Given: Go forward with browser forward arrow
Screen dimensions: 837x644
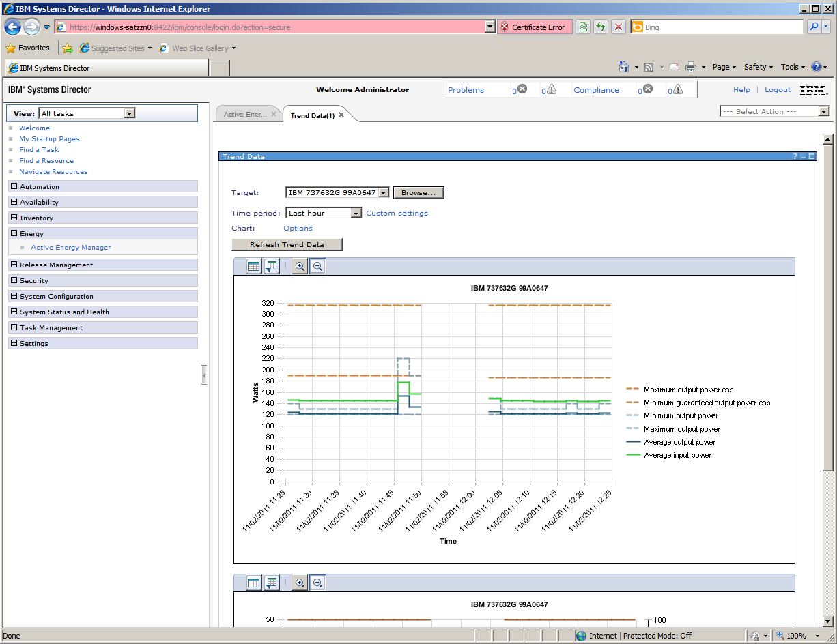Looking at the screenshot, I should click(31, 27).
